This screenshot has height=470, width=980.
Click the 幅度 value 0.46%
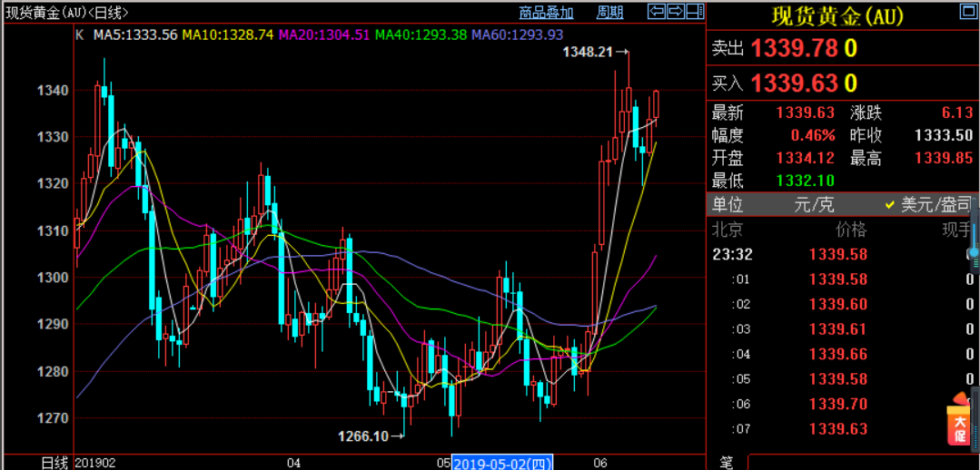pyautogui.click(x=813, y=135)
